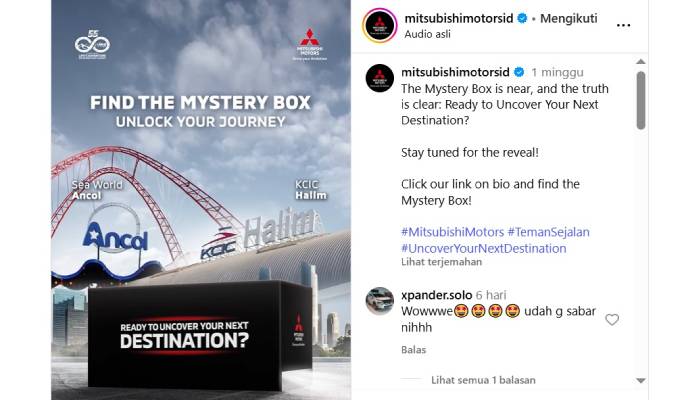This screenshot has width=700, height=400.
Task: Expand replies with Lihat semua 1 balasan
Action: coord(483,380)
